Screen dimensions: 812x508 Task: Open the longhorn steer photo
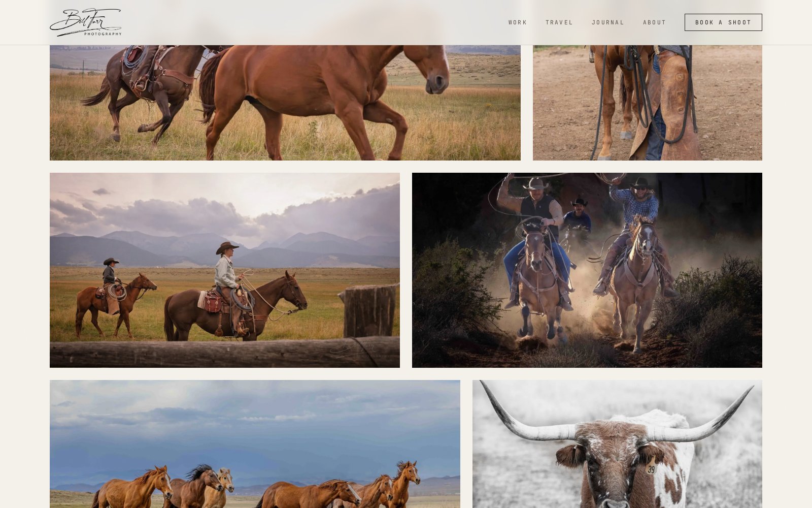click(617, 444)
